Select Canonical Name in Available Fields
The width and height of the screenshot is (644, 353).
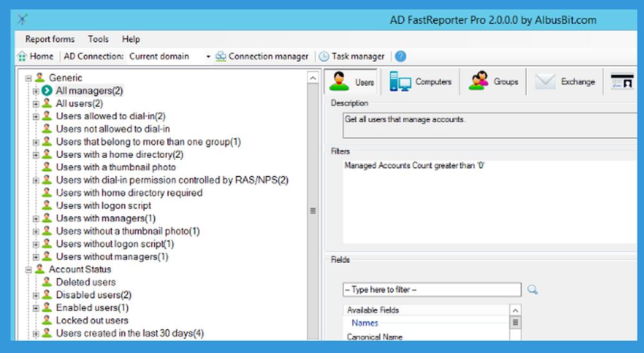tap(375, 337)
